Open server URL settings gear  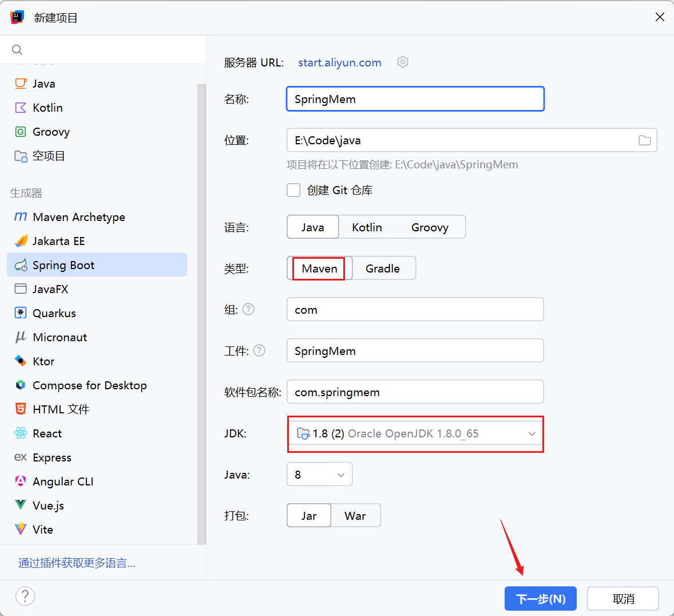[x=403, y=62]
